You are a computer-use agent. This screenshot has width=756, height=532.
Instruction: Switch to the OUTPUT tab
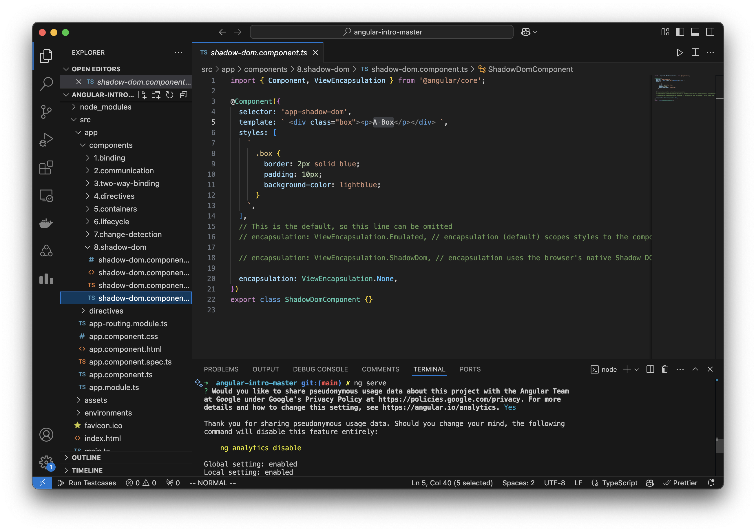(x=265, y=369)
